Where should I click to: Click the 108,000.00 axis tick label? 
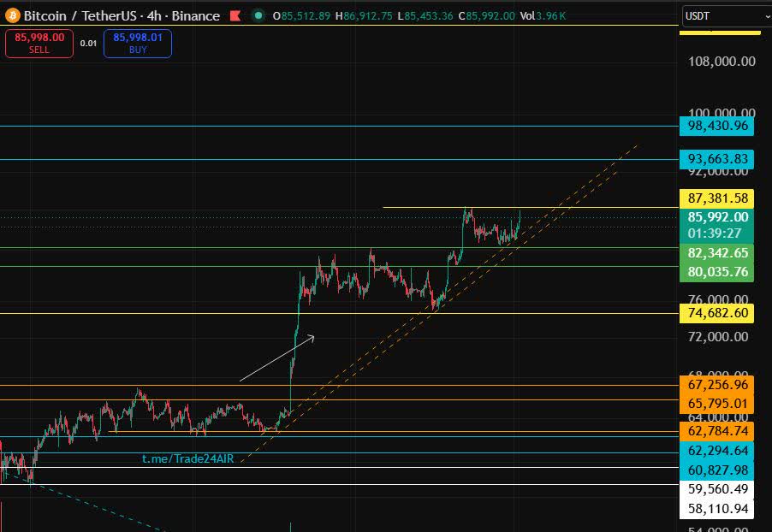click(722, 62)
